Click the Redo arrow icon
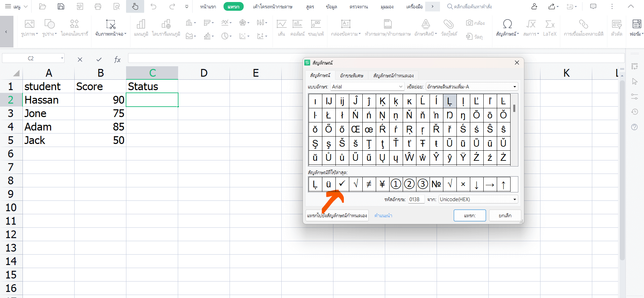Viewport: 644px width, 298px height. [x=172, y=6]
